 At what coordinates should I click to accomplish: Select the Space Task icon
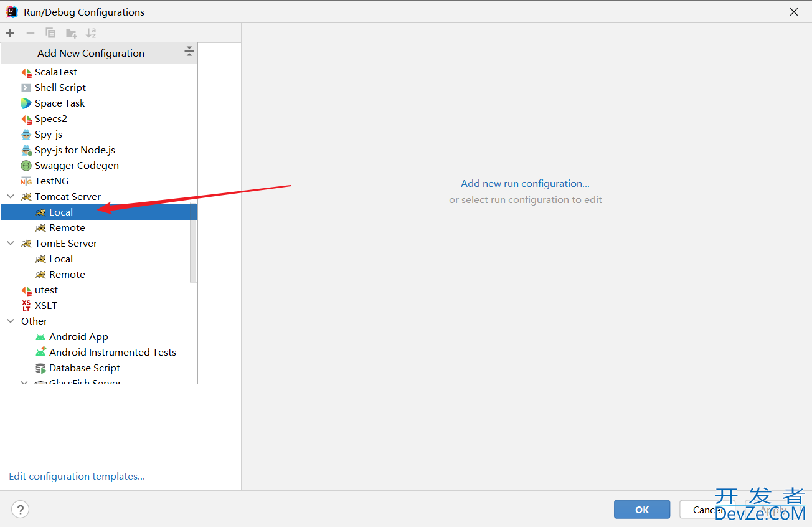[26, 103]
